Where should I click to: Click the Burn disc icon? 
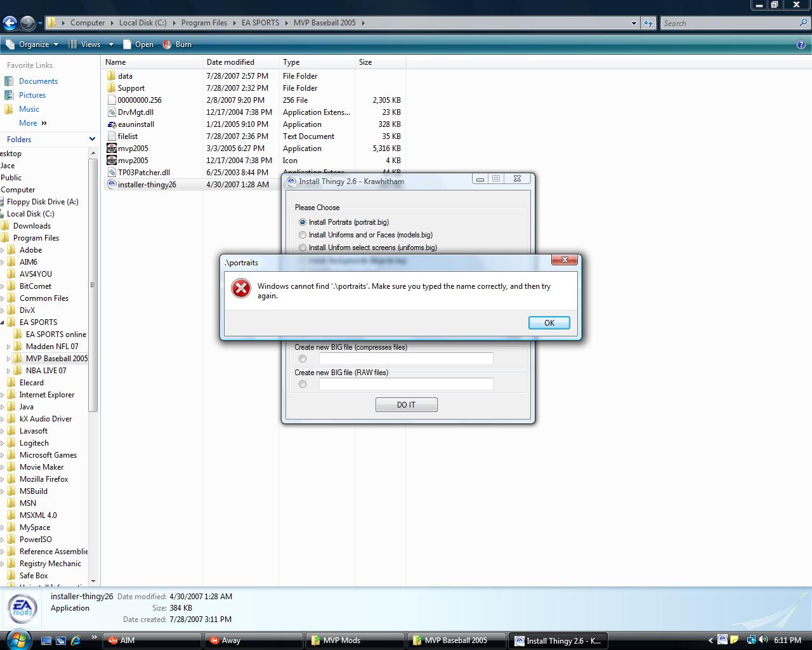click(x=167, y=44)
